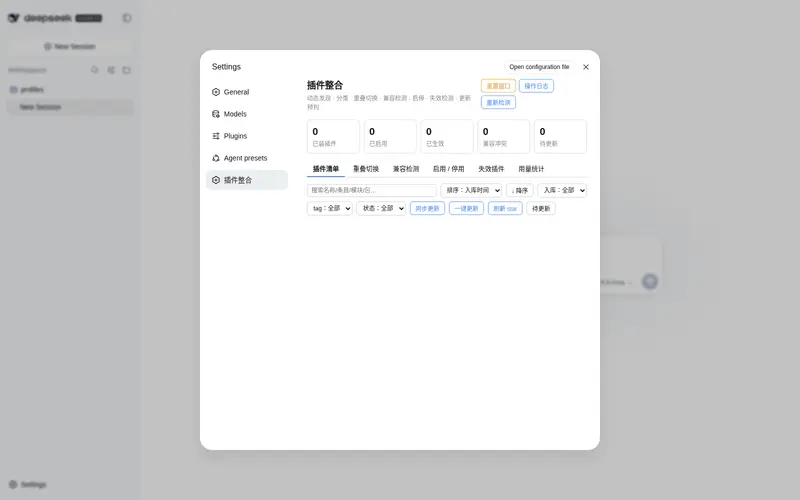Toggle sidebar collapse icon in background window
800x500 pixels.
(127, 18)
